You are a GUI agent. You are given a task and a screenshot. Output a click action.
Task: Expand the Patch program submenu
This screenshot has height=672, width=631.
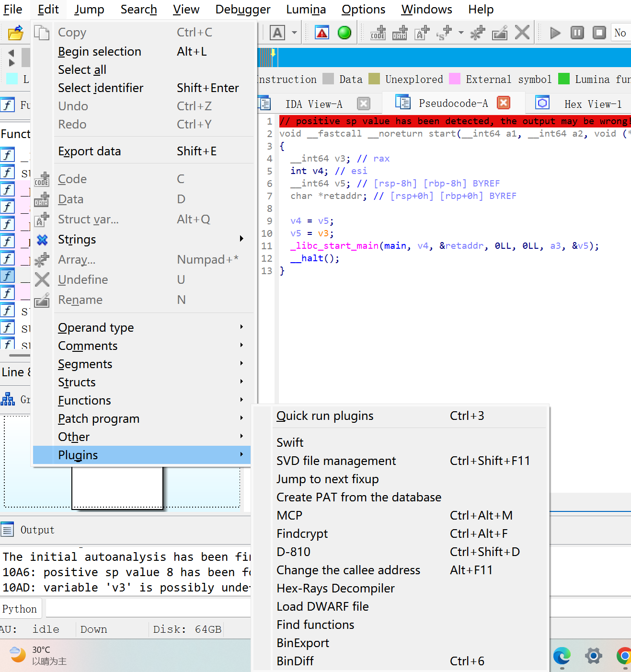242,418
